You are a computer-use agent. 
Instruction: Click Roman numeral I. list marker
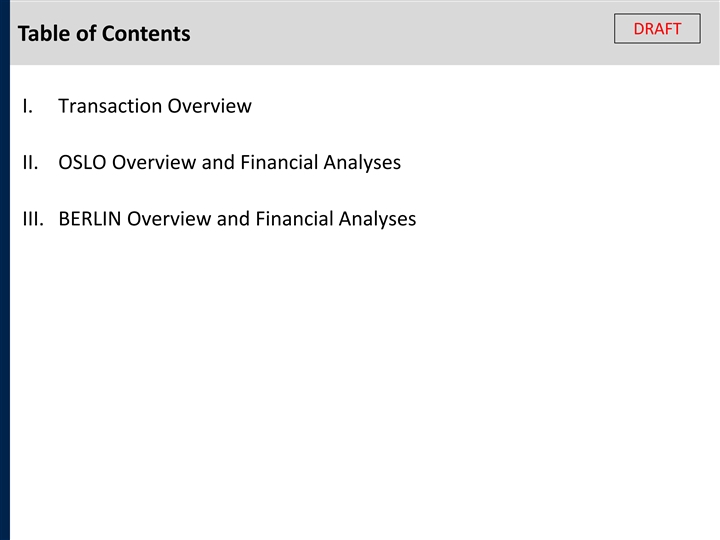coord(28,106)
